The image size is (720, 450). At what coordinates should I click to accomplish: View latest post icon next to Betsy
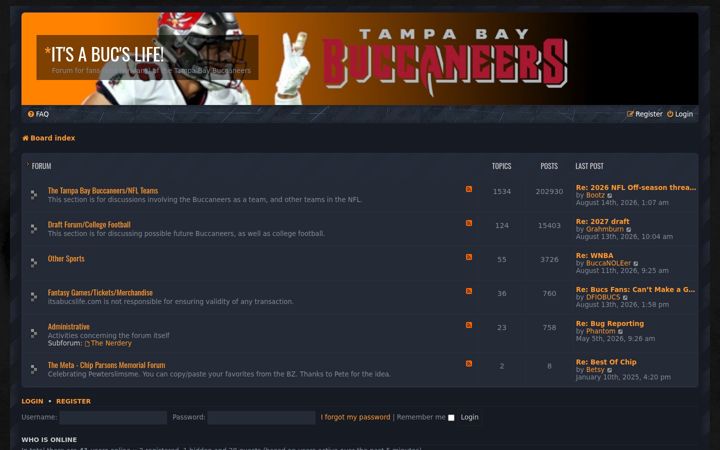coord(610,370)
